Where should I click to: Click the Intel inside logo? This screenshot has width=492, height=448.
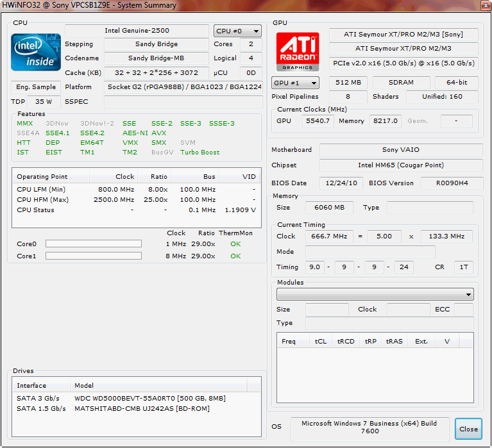[x=36, y=52]
